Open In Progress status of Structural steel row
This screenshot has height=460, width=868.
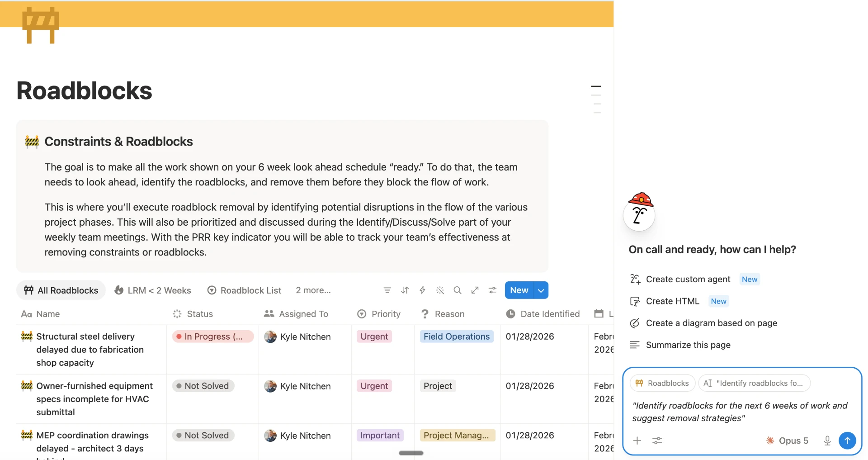click(x=213, y=337)
